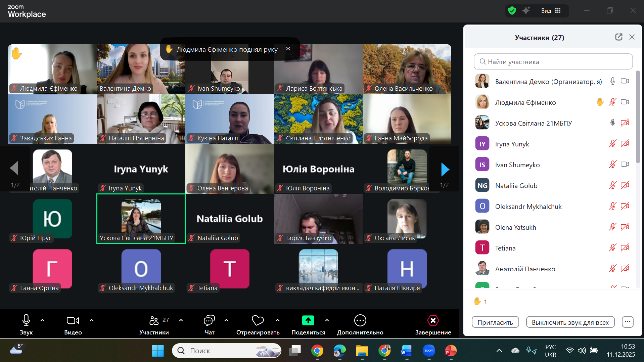Click the participants list scrollbar

[638, 117]
